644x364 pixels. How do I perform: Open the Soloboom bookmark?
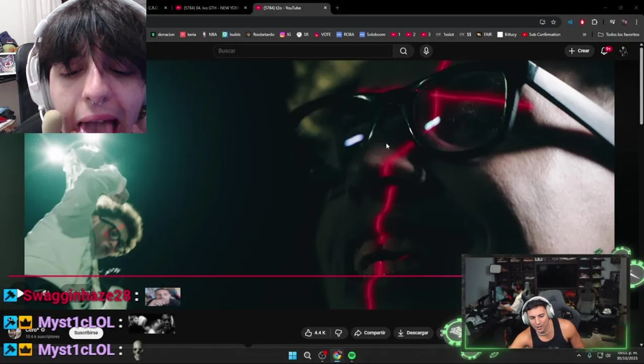(x=372, y=34)
